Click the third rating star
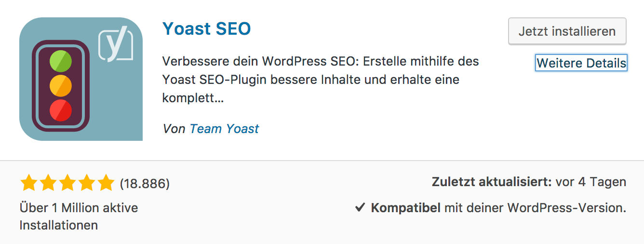 (67, 183)
